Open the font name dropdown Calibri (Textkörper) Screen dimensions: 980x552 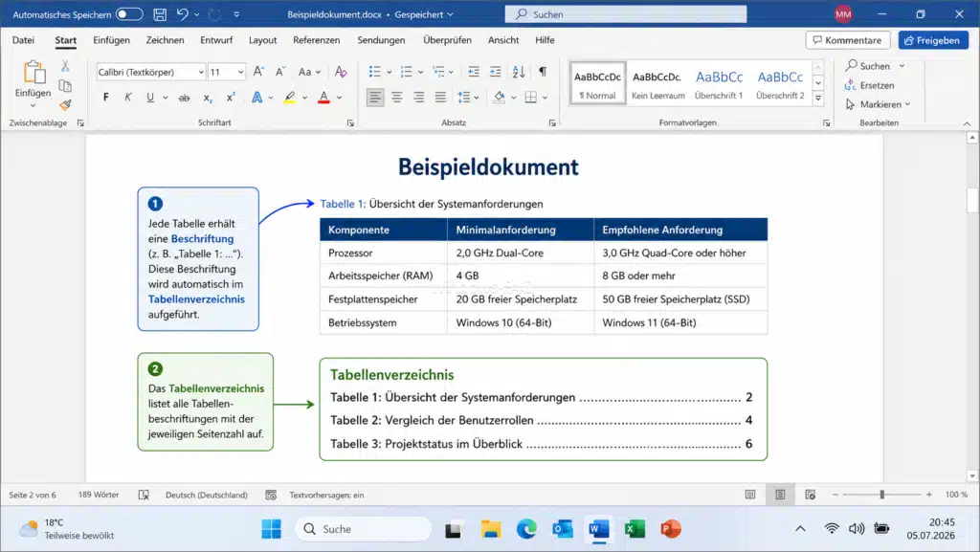[201, 73]
